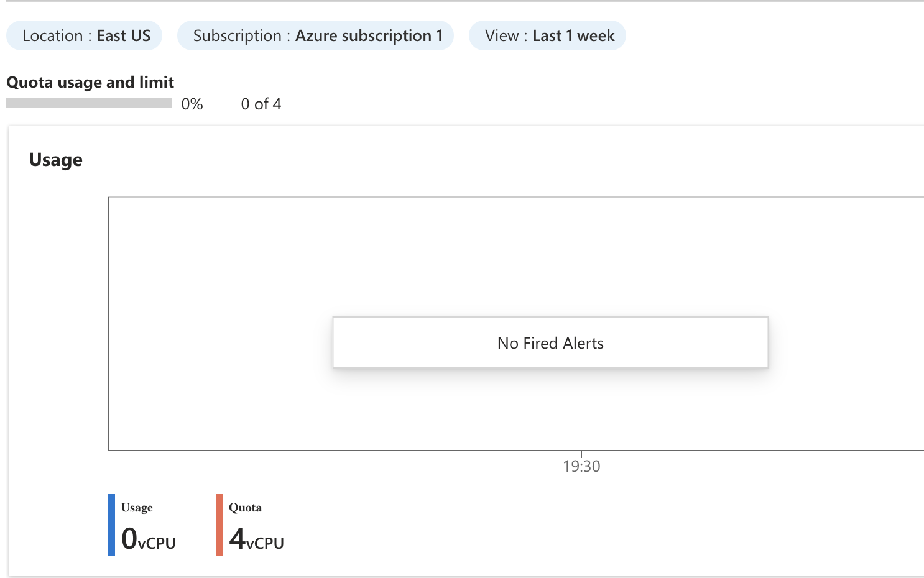Click the 0% usage percentage text
This screenshot has width=924, height=578.
coord(192,104)
